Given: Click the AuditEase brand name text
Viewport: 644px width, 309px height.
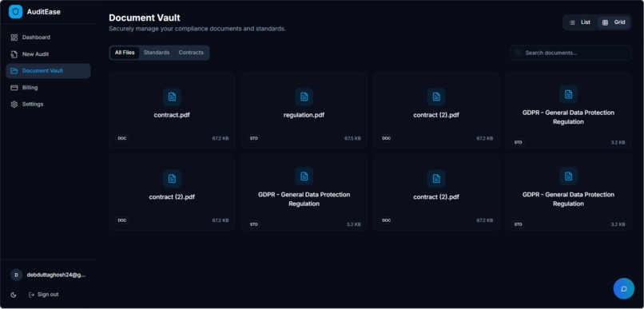Looking at the screenshot, I should [x=43, y=12].
